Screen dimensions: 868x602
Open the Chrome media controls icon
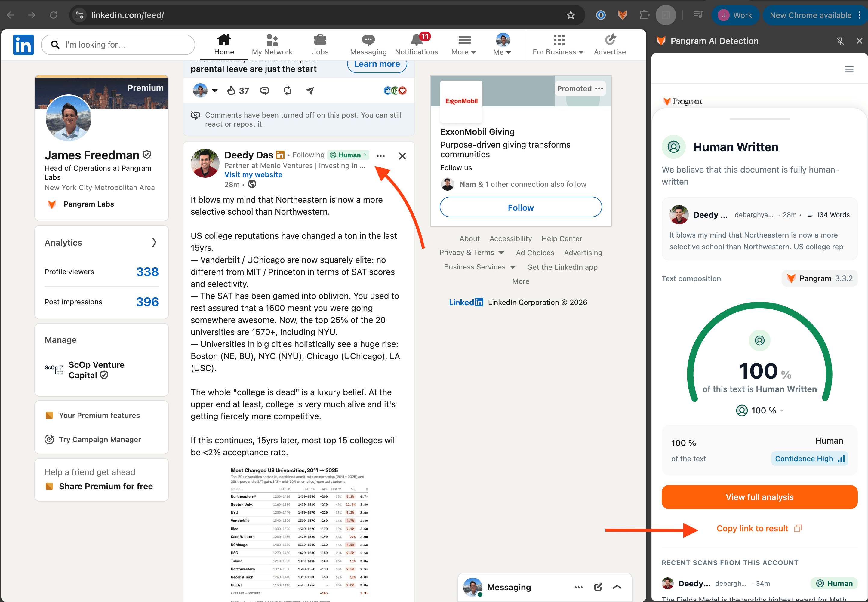point(698,15)
